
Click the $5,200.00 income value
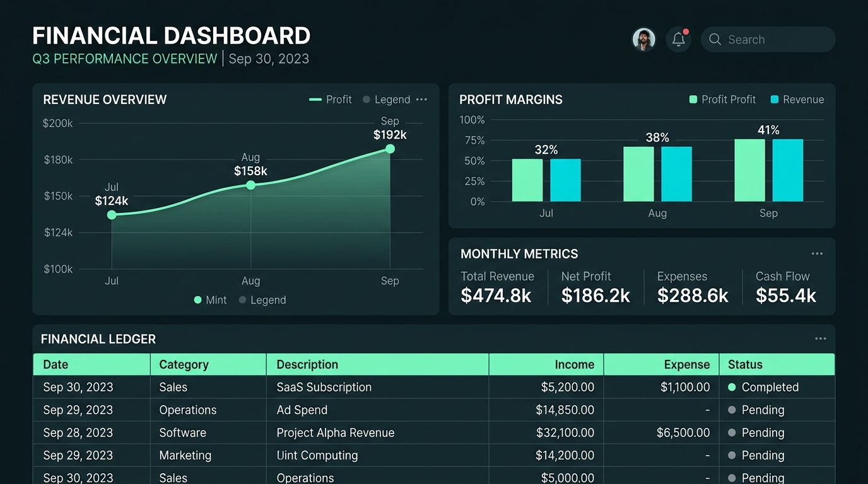click(x=568, y=387)
